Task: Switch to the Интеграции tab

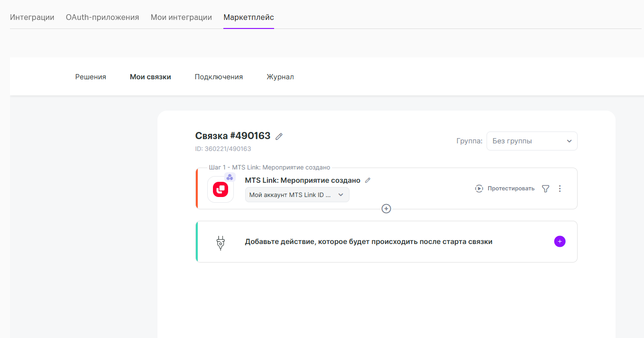Action: point(32,18)
